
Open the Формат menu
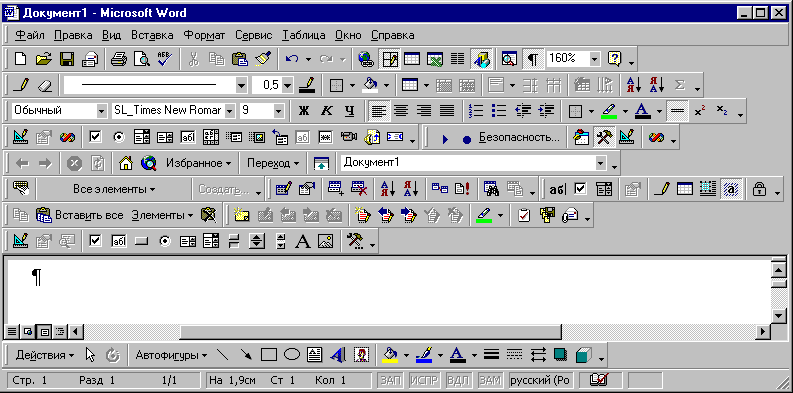[204, 35]
